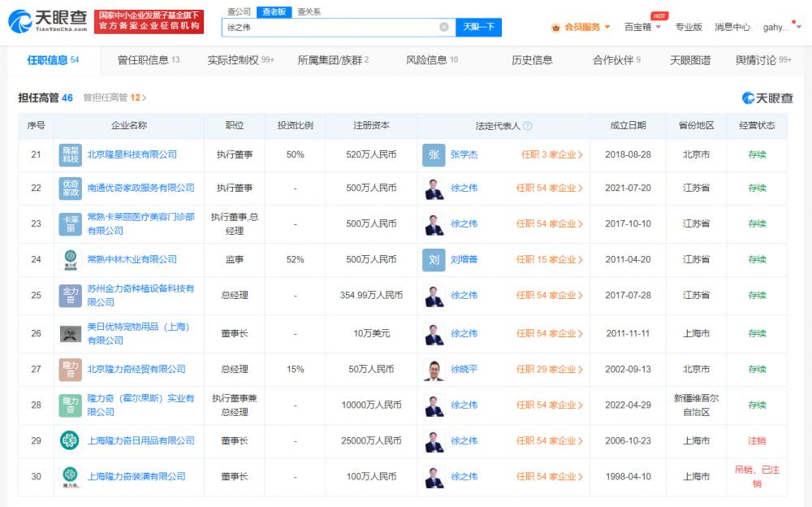
Task: Open 天眼图谱 tab
Action: pyautogui.click(x=690, y=60)
